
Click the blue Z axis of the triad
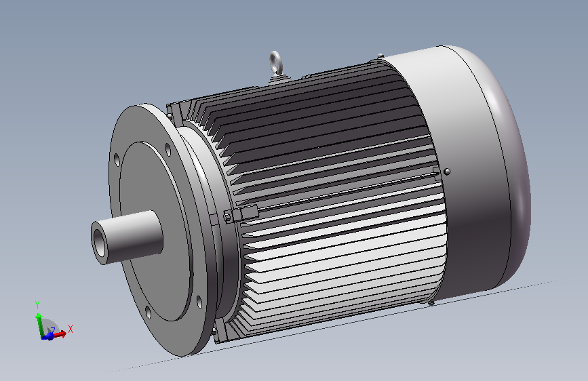click(49, 336)
